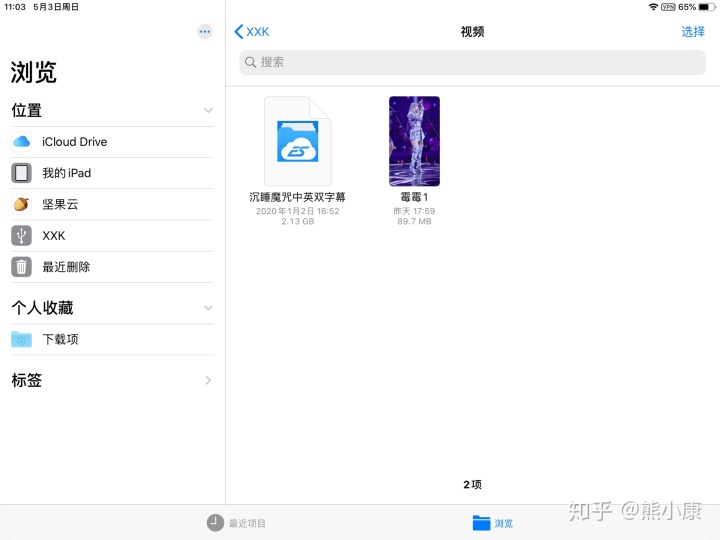The height and width of the screenshot is (540, 720).
Task: Click the trash can icon
Action: click(21, 267)
